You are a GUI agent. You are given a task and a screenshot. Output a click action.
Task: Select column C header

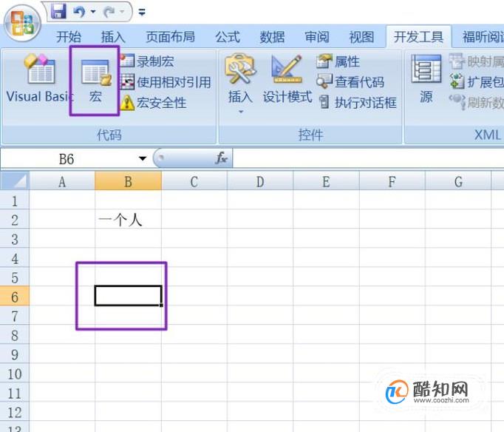(194, 181)
